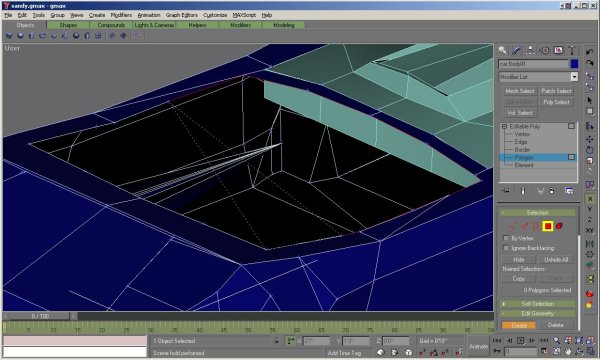
Task: Switch to the Lights & Cameras tab
Action: [x=154, y=25]
